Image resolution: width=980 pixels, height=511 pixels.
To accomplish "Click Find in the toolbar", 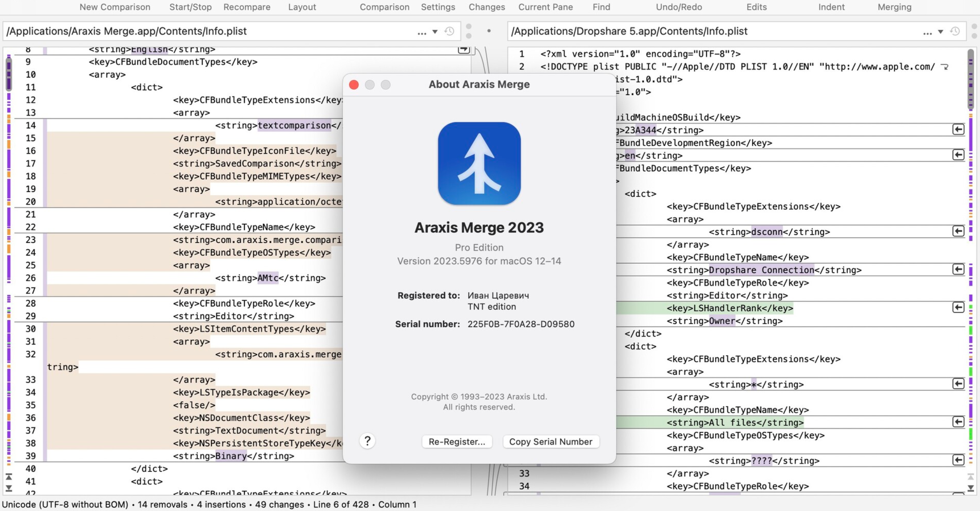I will click(x=601, y=7).
